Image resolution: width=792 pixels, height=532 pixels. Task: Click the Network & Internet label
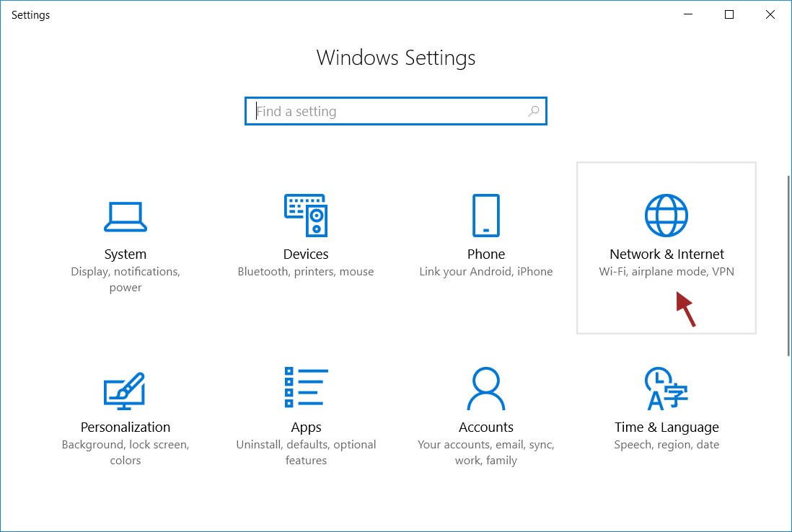pyautogui.click(x=666, y=254)
